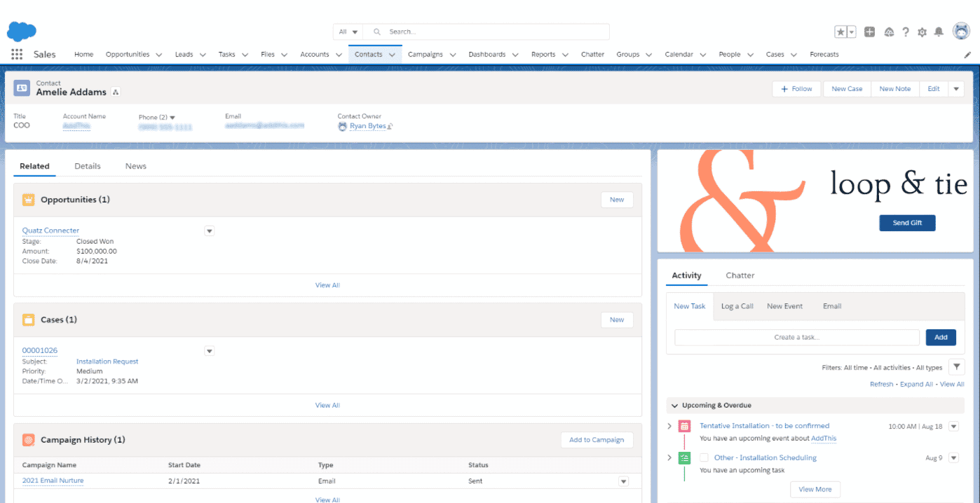Open the search scope All dropdown
This screenshot has height=503, width=980.
[348, 32]
